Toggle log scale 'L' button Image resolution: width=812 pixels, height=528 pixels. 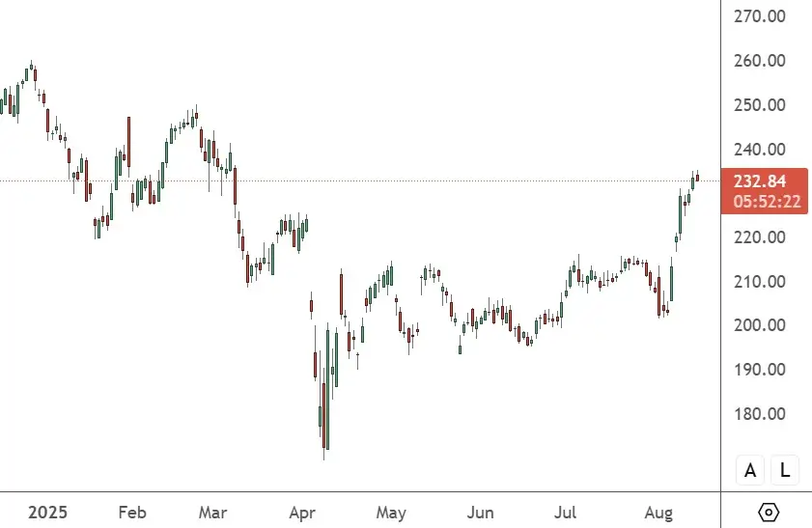click(x=785, y=471)
